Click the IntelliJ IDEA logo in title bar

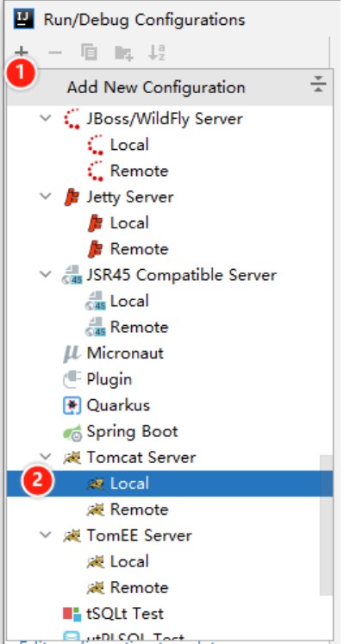pos(23,19)
